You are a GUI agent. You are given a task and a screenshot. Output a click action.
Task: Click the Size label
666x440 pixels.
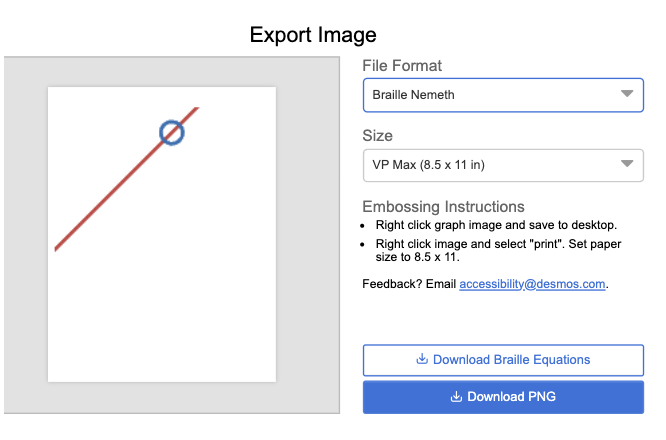click(377, 136)
